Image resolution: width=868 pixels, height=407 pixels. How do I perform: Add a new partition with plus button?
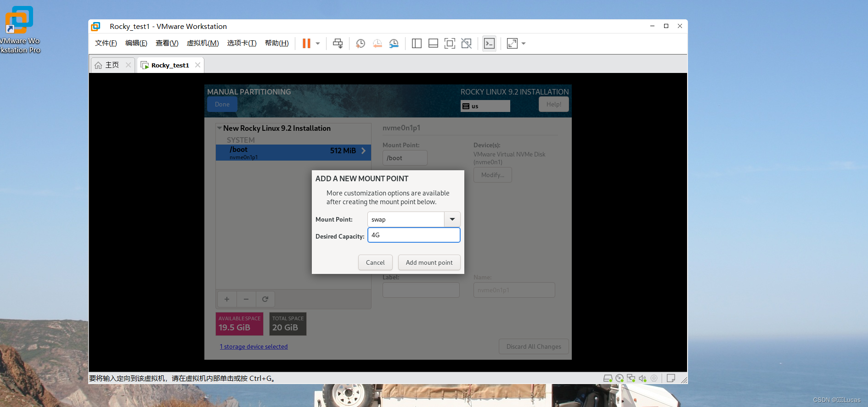tap(227, 299)
